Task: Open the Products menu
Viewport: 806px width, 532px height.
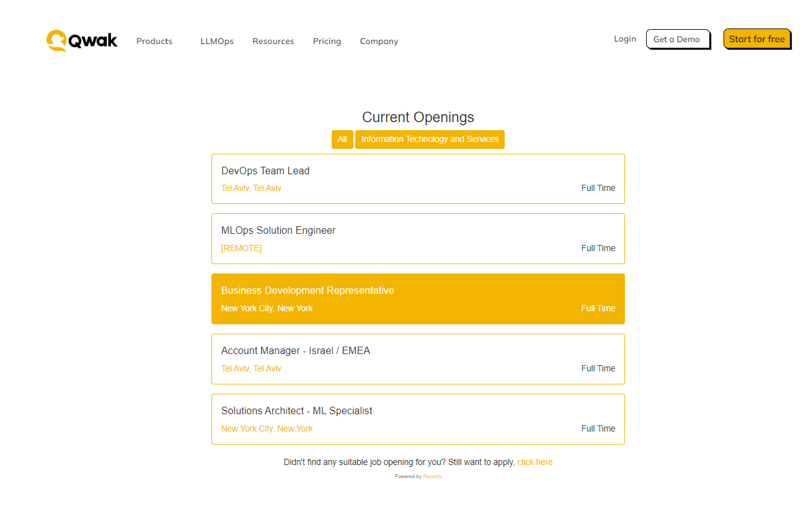Action: (x=154, y=42)
